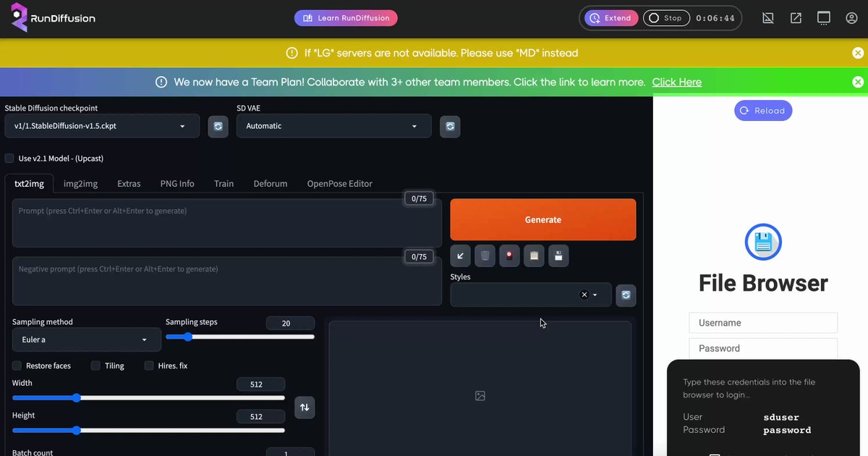
Task: Click the hide image gallery icon in header
Action: [x=768, y=18]
